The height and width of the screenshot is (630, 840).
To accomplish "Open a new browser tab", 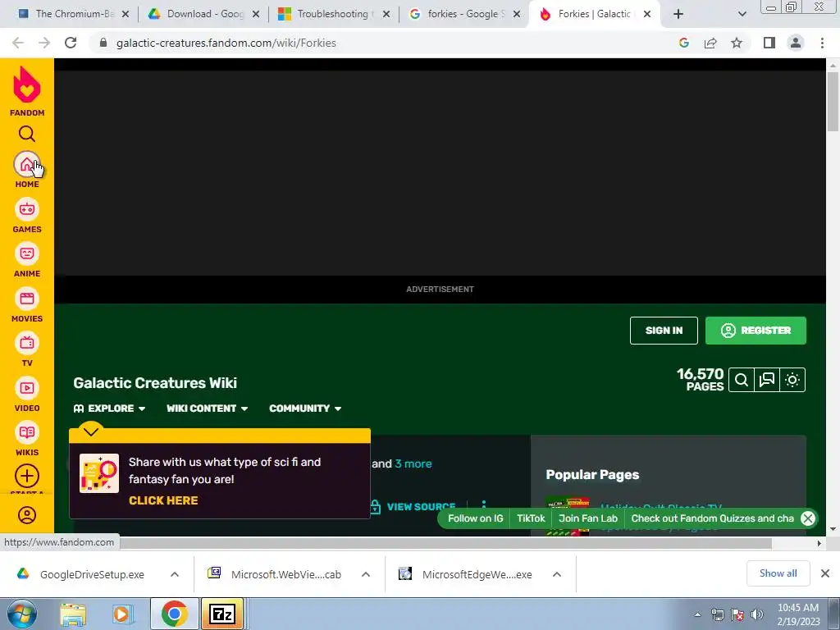I will click(x=678, y=14).
